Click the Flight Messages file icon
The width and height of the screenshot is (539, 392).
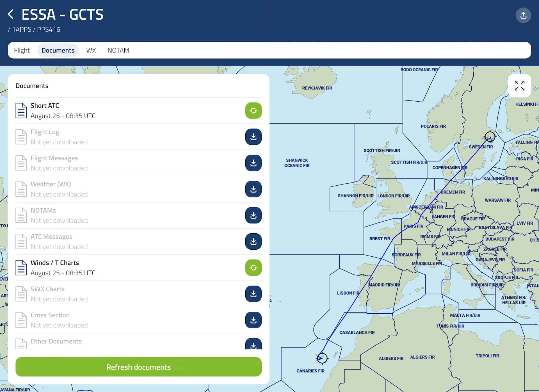[21, 163]
